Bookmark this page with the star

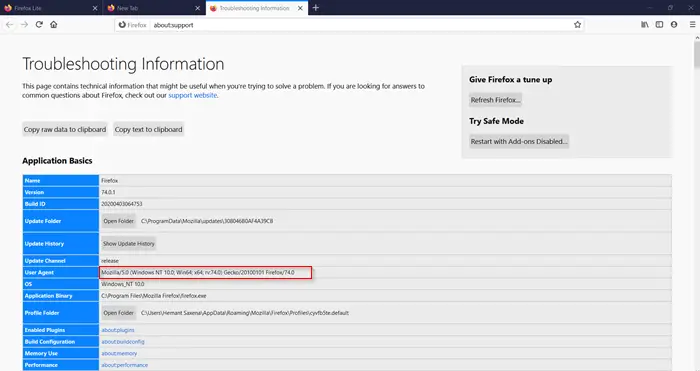click(x=577, y=25)
